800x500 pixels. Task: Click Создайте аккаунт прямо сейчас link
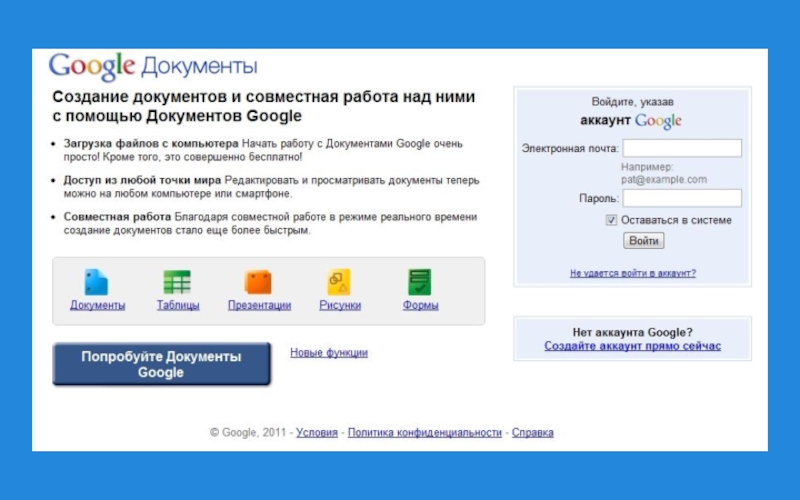pos(633,346)
